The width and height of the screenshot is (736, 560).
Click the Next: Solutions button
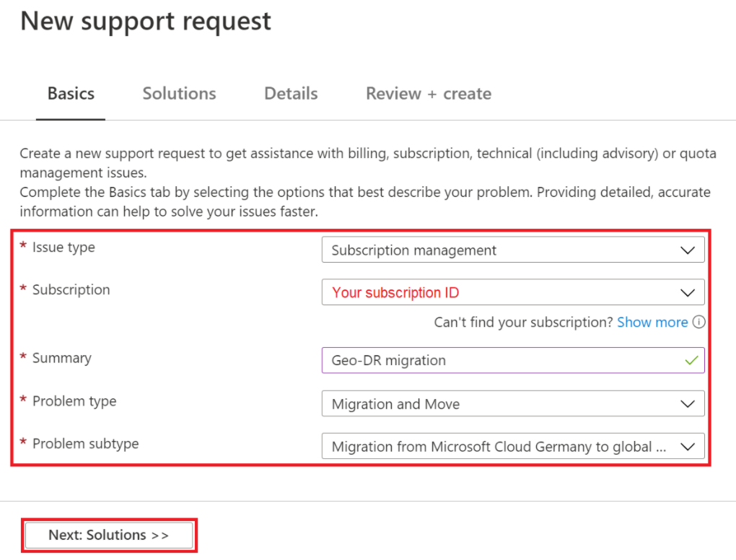coord(108,535)
